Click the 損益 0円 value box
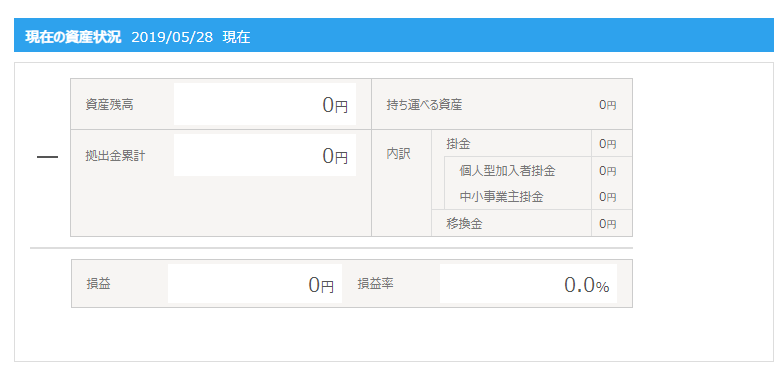Image resolution: width=781 pixels, height=380 pixels. click(x=255, y=283)
